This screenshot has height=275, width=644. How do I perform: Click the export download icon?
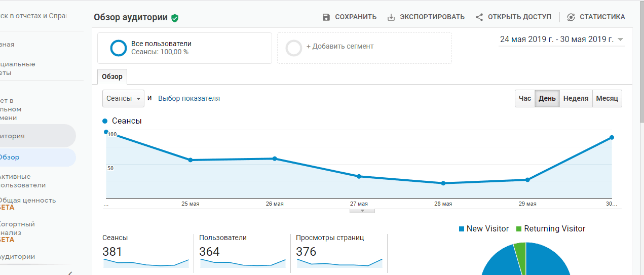click(391, 17)
